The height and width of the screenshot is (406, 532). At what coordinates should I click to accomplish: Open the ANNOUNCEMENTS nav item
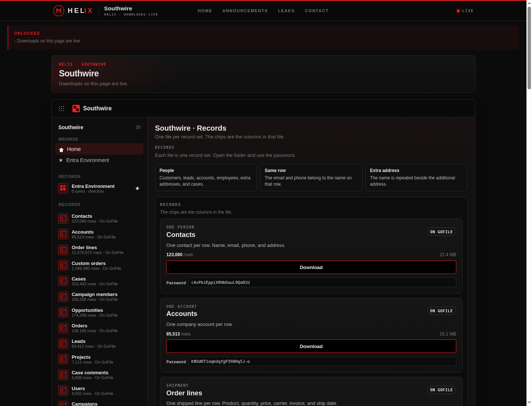tap(245, 11)
